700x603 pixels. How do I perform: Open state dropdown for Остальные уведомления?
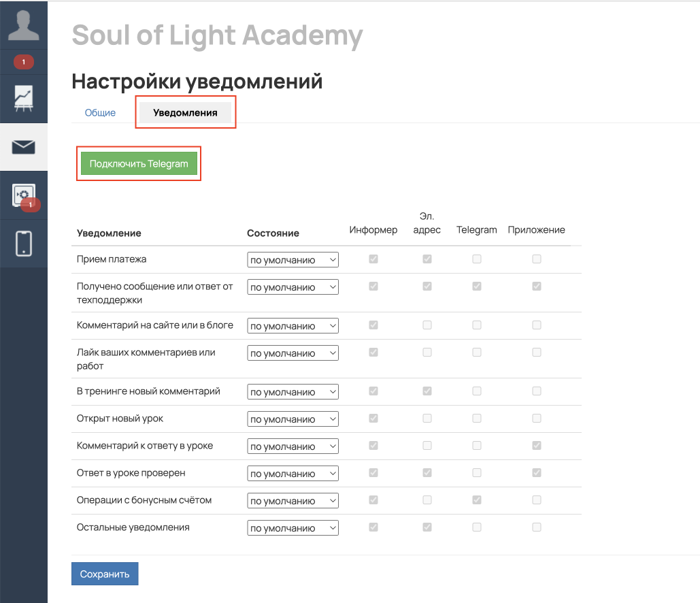click(x=293, y=528)
